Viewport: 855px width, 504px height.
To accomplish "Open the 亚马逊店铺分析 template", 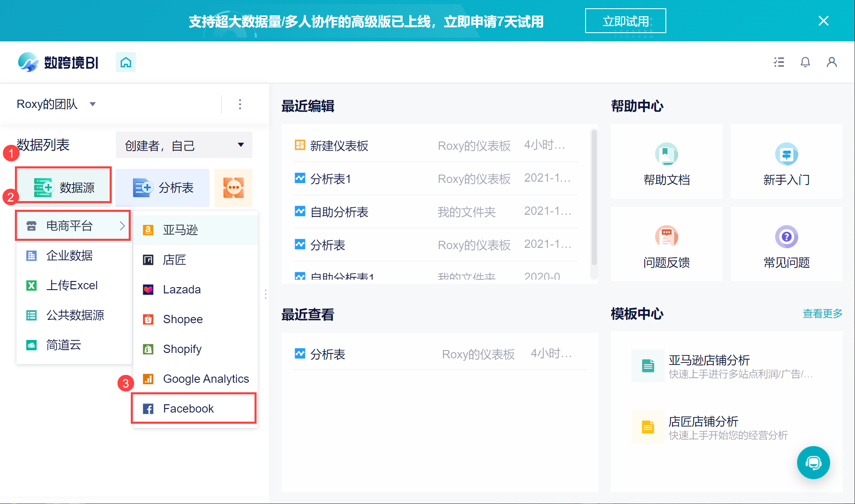I will tap(708, 360).
